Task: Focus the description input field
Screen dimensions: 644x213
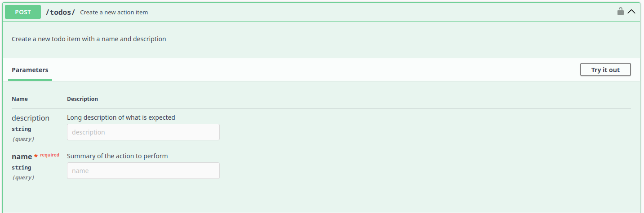Action: coord(143,132)
